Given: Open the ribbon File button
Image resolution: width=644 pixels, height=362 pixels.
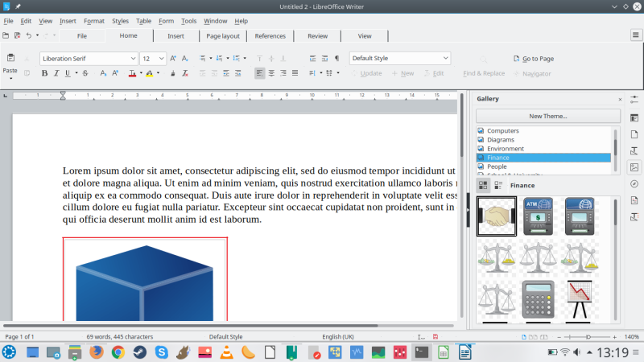Looking at the screenshot, I should click(x=82, y=36).
